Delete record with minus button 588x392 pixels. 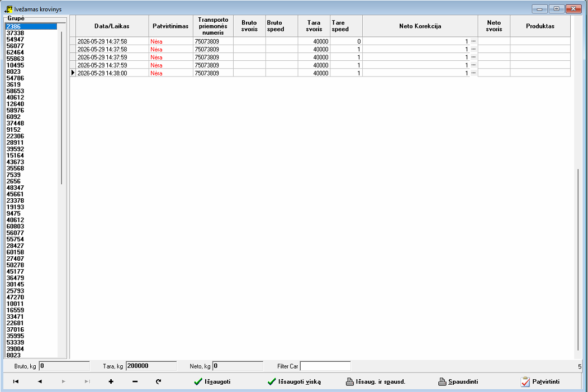[135, 381]
